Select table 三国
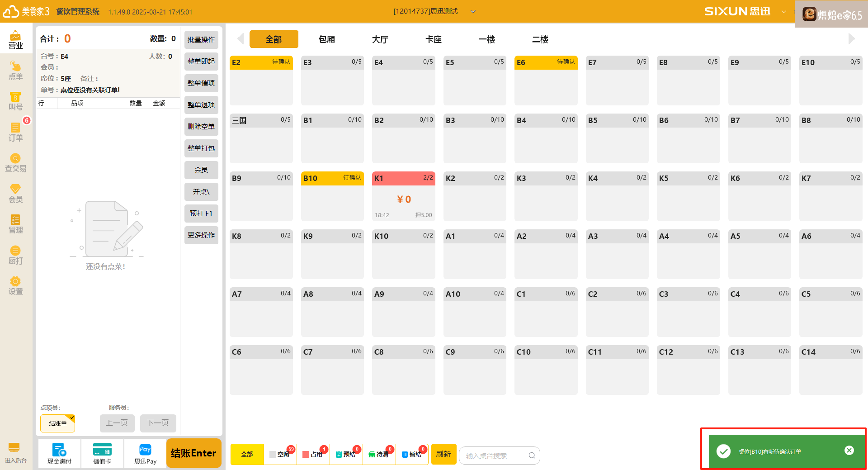Image resolution: width=868 pixels, height=470 pixels. point(261,138)
